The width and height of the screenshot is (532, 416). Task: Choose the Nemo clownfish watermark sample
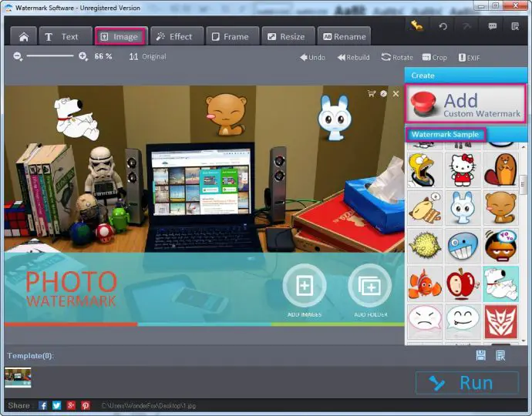tap(425, 283)
